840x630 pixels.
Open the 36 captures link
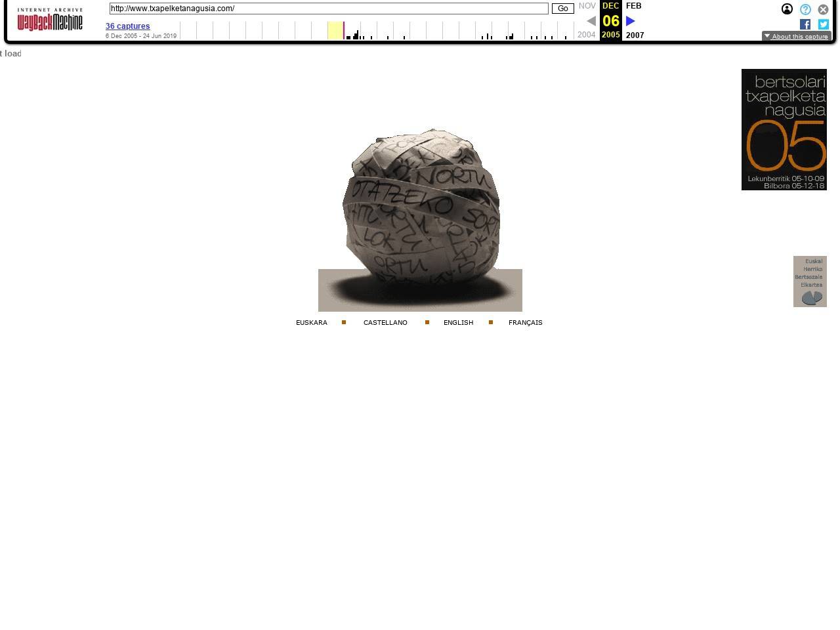click(x=127, y=26)
